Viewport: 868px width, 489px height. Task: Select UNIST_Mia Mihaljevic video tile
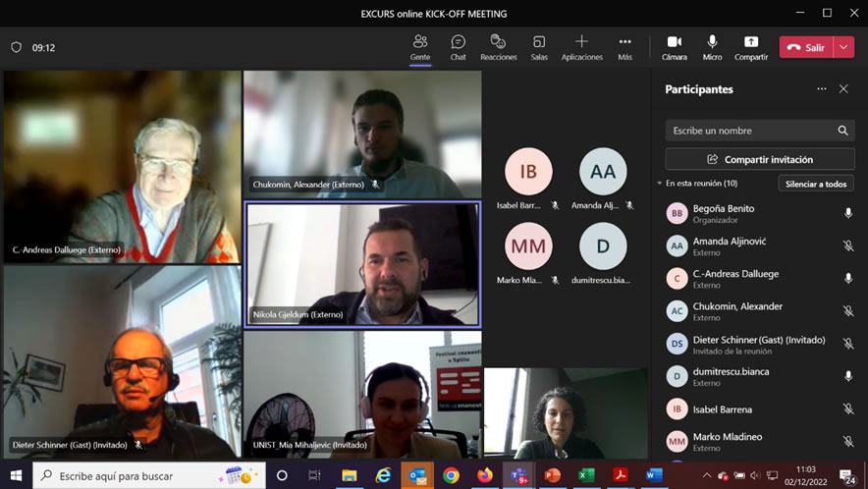[x=362, y=395]
